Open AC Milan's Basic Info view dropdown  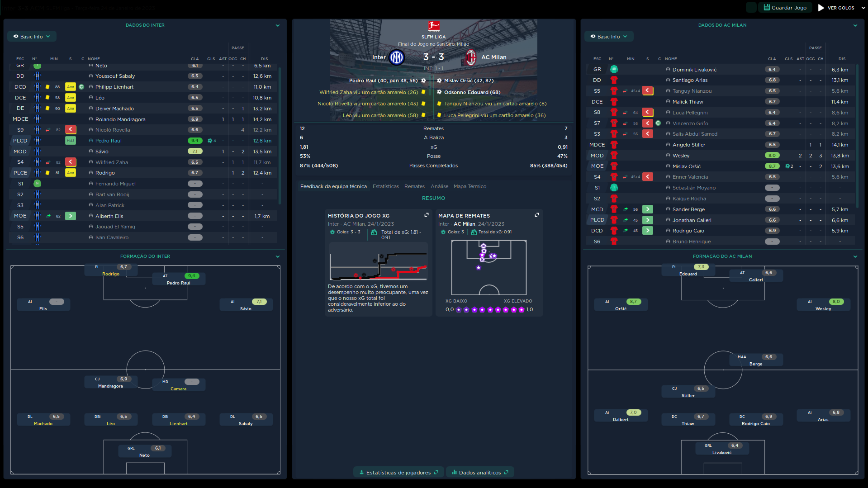[x=609, y=37]
